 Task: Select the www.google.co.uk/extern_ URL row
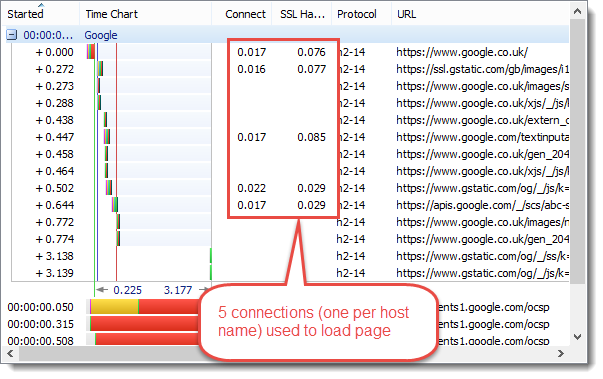coord(483,120)
